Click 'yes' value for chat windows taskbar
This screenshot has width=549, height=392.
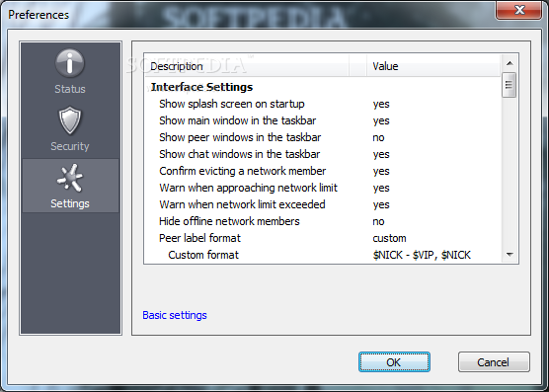(x=381, y=155)
